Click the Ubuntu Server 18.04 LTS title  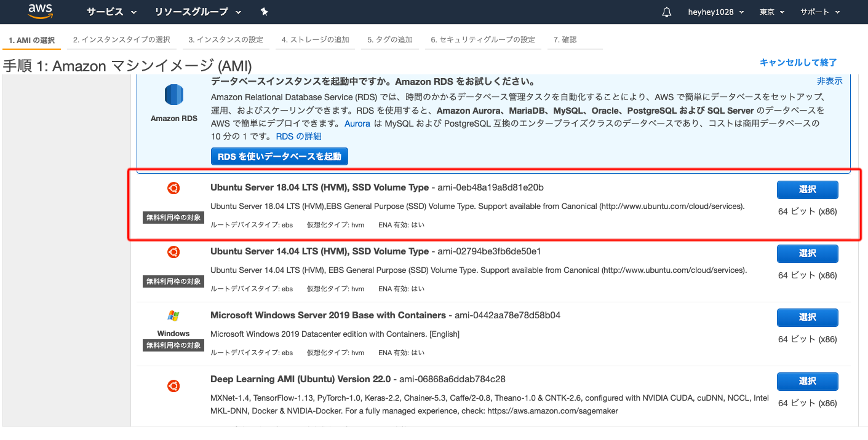tap(319, 187)
